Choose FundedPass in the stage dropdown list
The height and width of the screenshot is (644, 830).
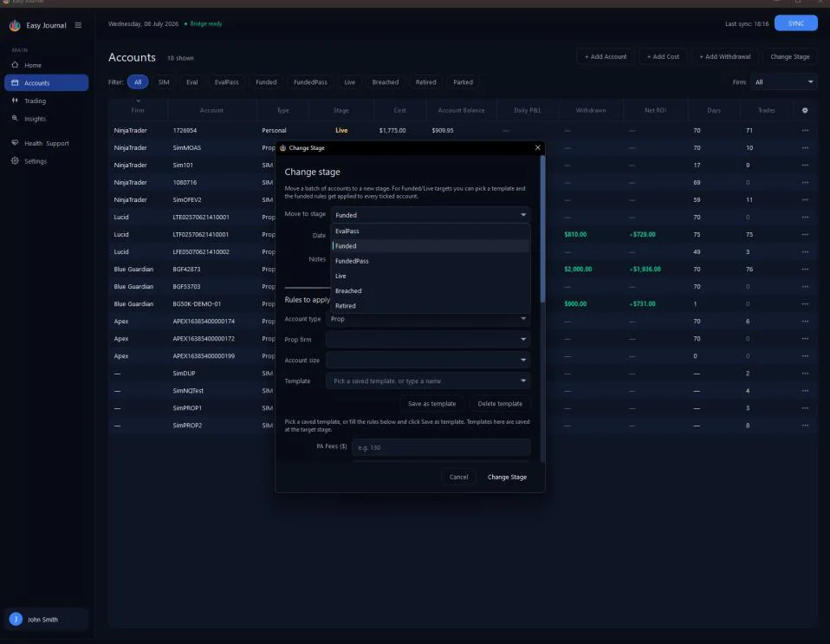click(x=431, y=261)
